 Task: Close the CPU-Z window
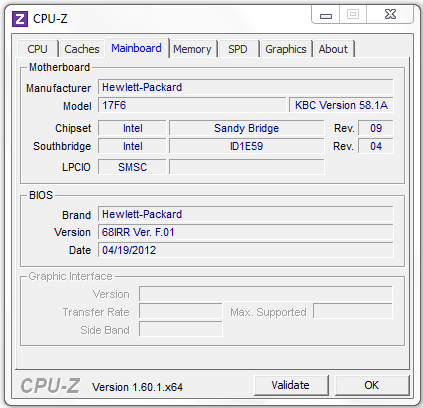(x=390, y=15)
